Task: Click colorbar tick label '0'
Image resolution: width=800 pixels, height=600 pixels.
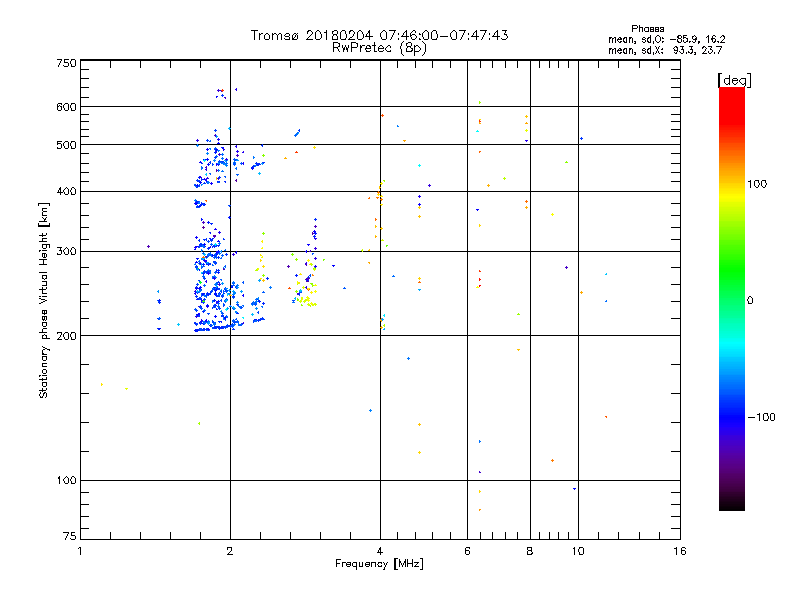Action: (750, 301)
